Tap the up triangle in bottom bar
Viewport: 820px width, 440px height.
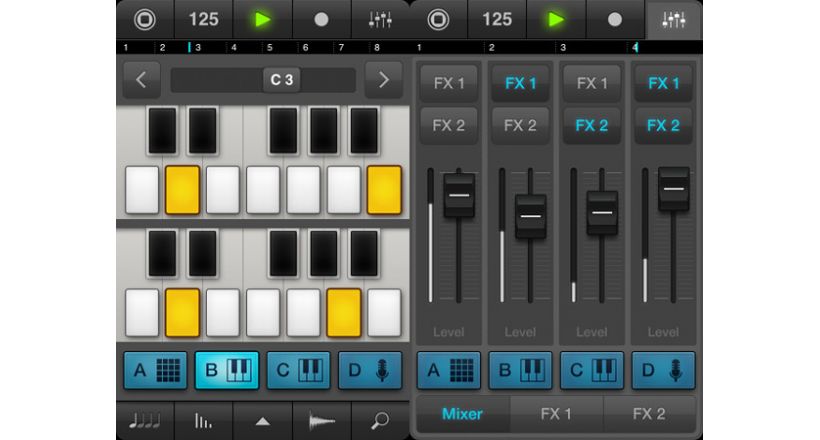pos(263,421)
